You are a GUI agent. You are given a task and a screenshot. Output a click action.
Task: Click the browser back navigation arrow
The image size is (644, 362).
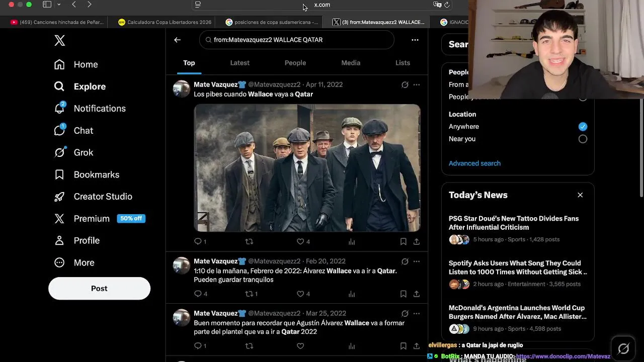click(x=74, y=5)
